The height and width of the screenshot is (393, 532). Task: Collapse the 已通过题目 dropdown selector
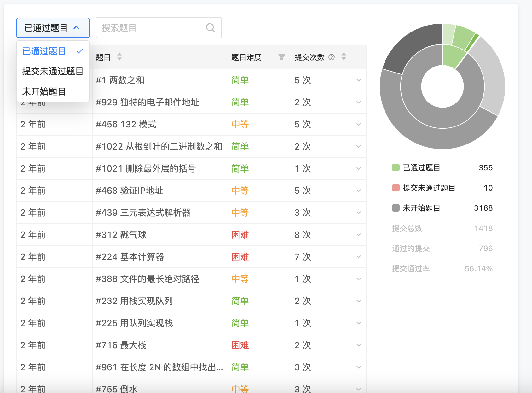(53, 28)
